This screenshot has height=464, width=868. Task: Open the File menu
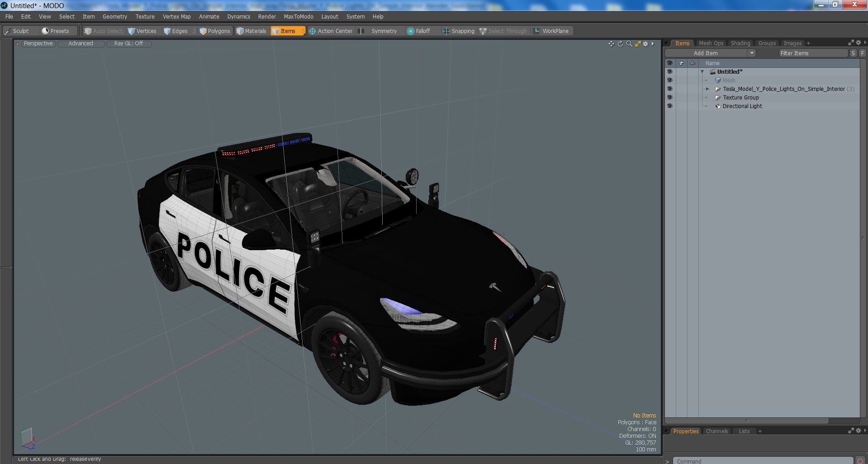9,16
